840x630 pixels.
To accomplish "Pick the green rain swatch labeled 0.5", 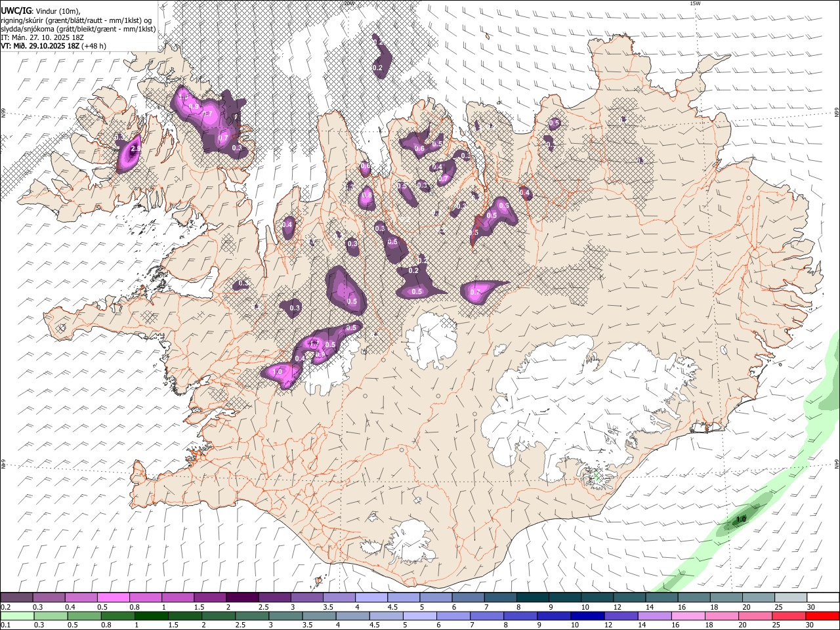I will point(84,616).
